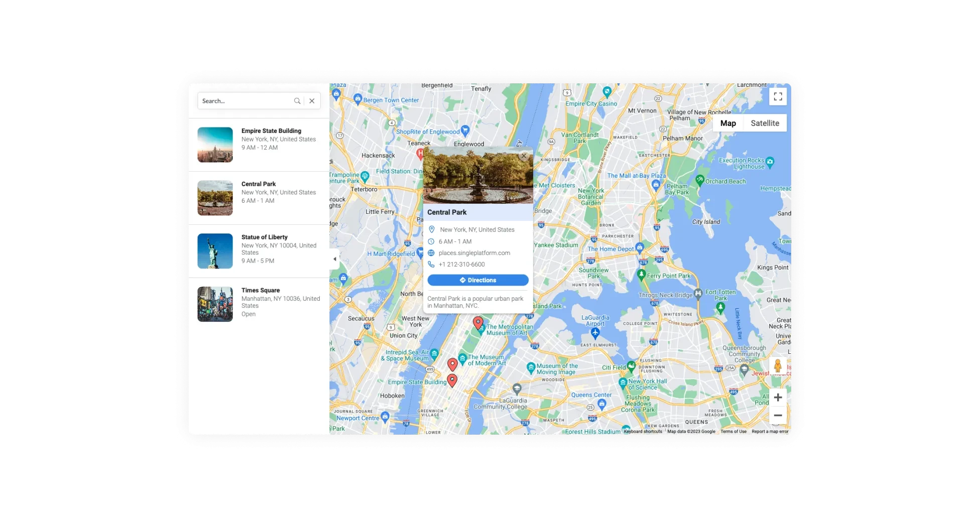Open the Terms of Use link
Screen dimensions: 980x518
click(733, 431)
